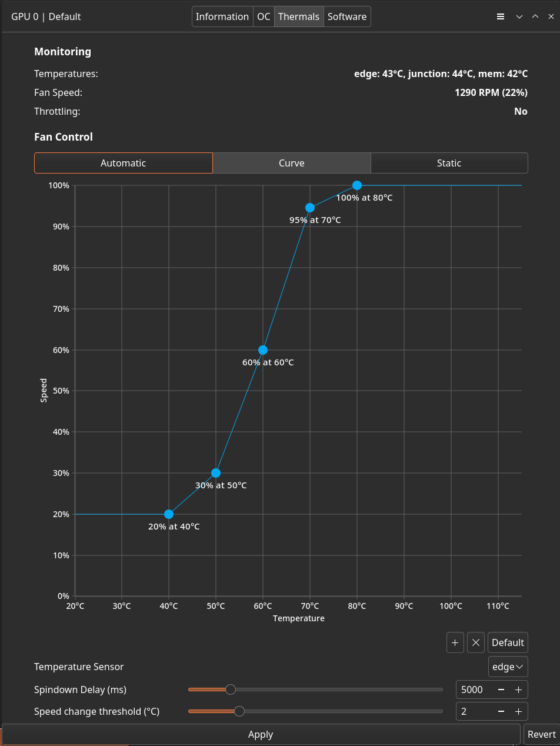Click the Spindown Delay value field
The width and height of the screenshot is (560, 746).
tap(474, 690)
